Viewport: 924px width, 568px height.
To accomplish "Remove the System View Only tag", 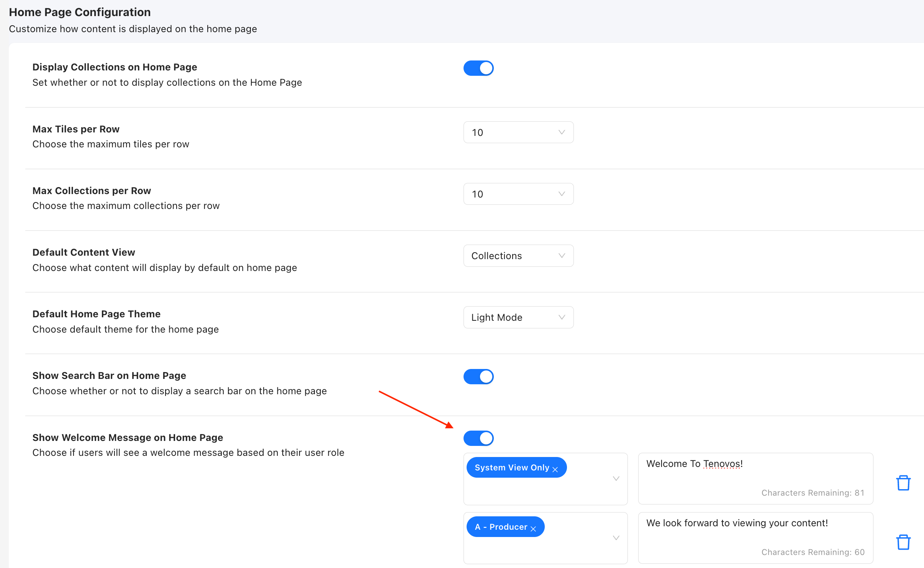I will tap(555, 469).
